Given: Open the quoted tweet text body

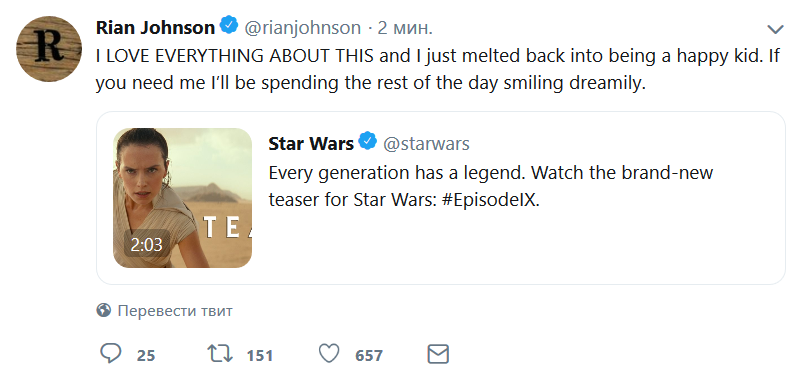Looking at the screenshot, I should click(491, 186).
